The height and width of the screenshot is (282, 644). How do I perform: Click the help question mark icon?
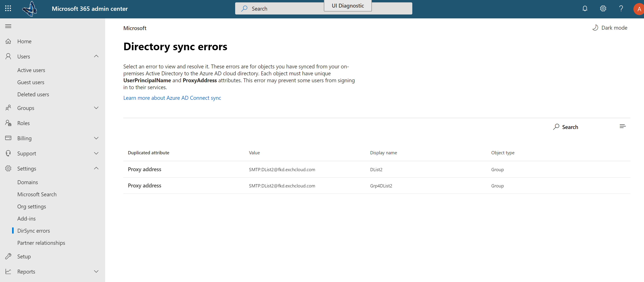tap(621, 8)
